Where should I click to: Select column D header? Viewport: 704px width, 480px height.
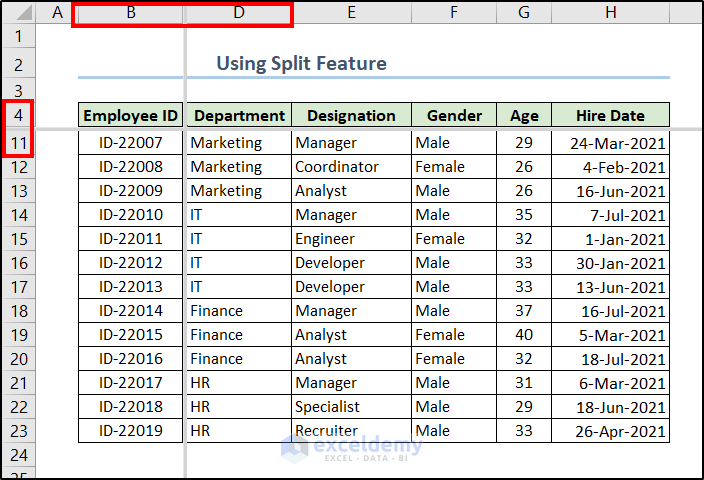coord(238,13)
